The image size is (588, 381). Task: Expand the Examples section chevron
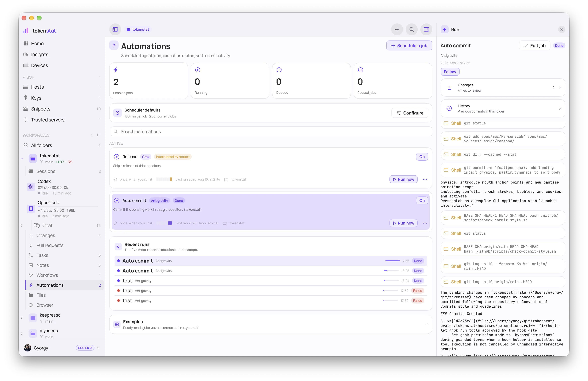click(x=426, y=324)
